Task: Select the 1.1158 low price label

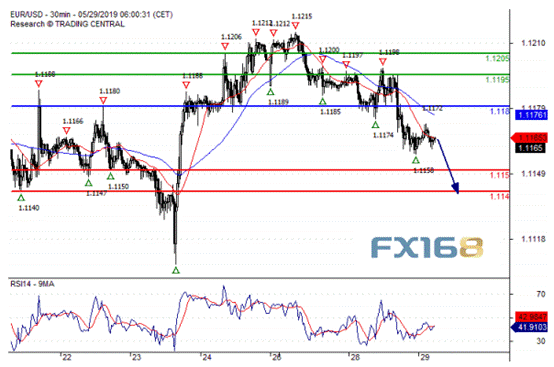Action: point(424,171)
